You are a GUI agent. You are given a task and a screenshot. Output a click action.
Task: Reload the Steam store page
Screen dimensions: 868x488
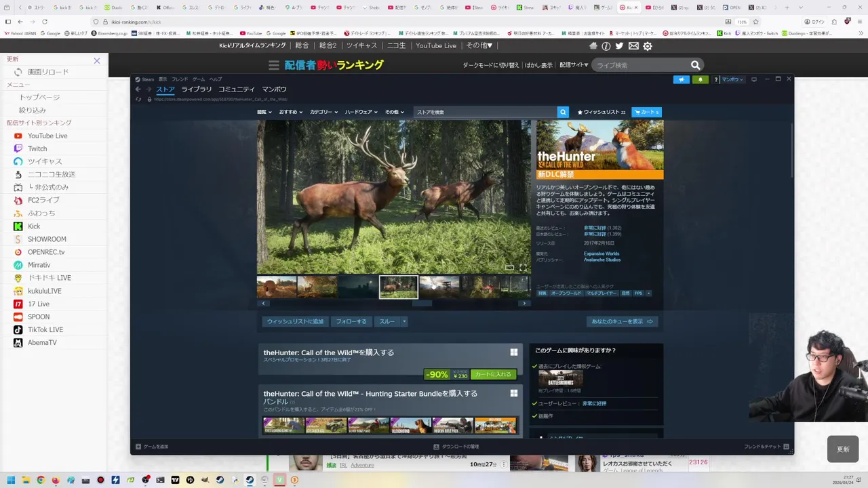pyautogui.click(x=138, y=99)
